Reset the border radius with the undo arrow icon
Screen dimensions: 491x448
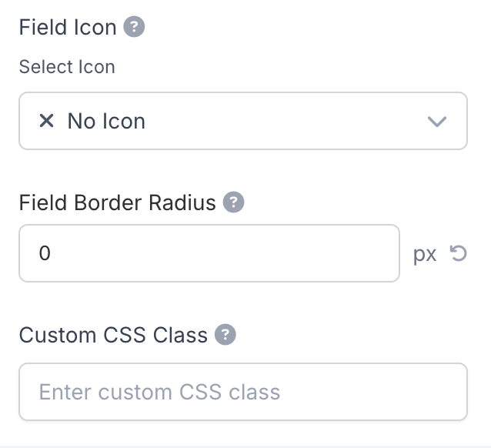(x=459, y=253)
